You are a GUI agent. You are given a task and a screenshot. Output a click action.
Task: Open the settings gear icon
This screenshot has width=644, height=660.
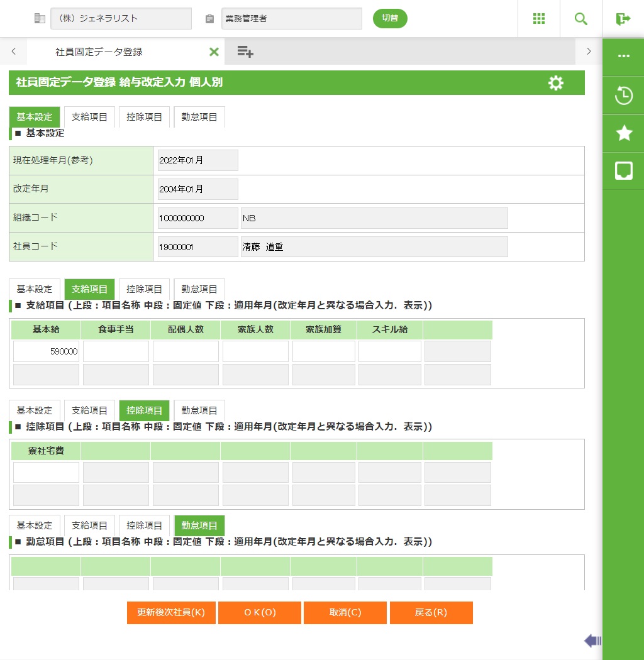pos(555,83)
